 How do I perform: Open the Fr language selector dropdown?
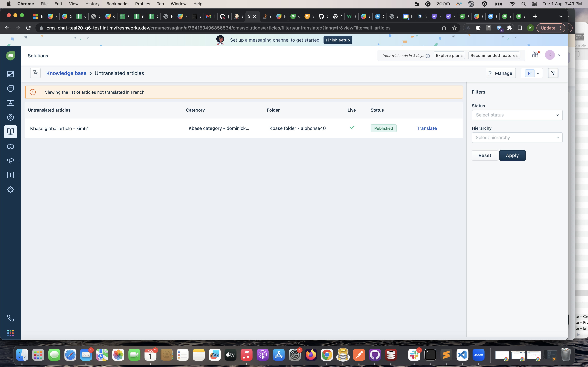[532, 73]
